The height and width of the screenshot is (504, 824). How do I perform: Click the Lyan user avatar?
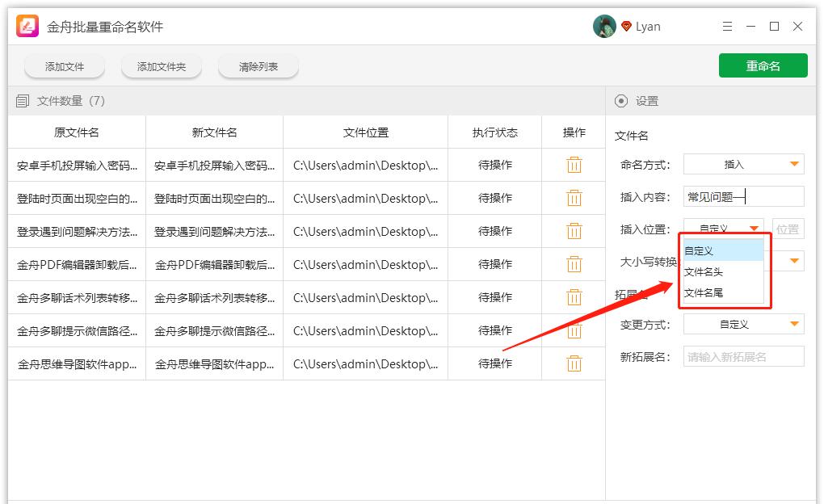[x=604, y=27]
